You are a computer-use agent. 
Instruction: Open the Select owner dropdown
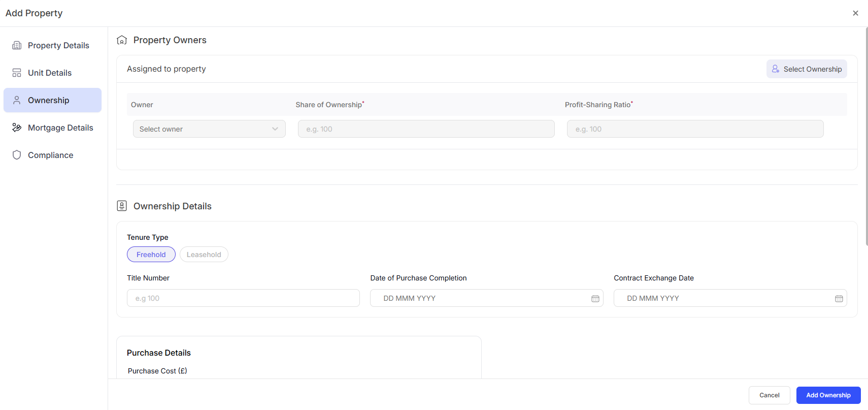pos(203,129)
